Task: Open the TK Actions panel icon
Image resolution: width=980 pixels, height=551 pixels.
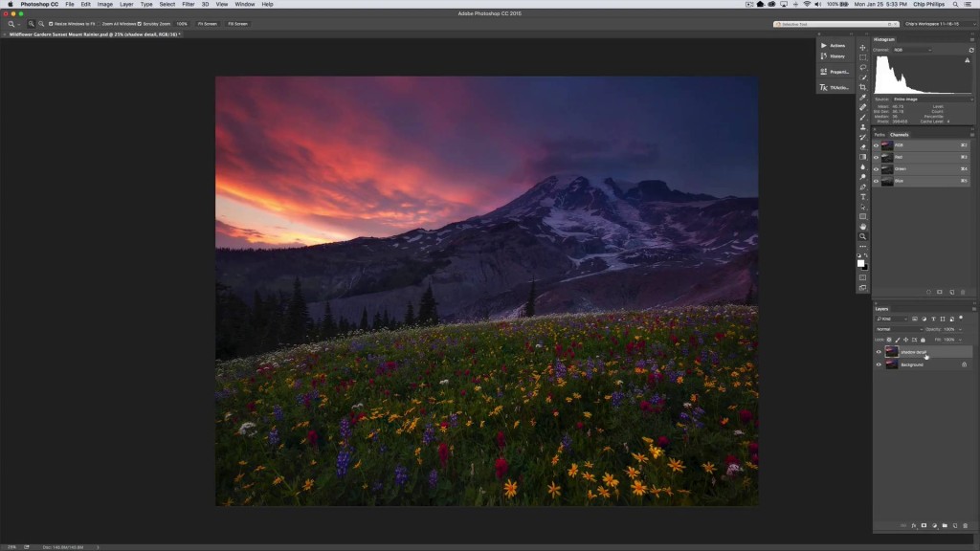Action: coord(833,87)
